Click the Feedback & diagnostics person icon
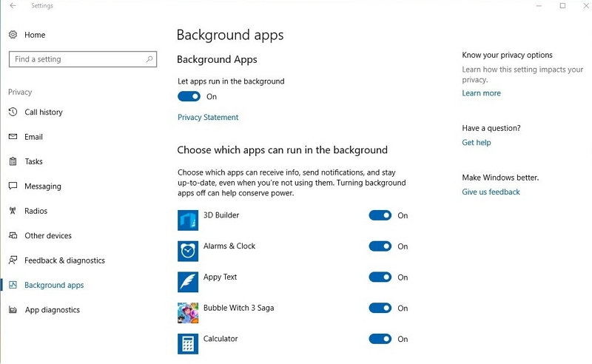Image resolution: width=592 pixels, height=364 pixels. pos(13,260)
